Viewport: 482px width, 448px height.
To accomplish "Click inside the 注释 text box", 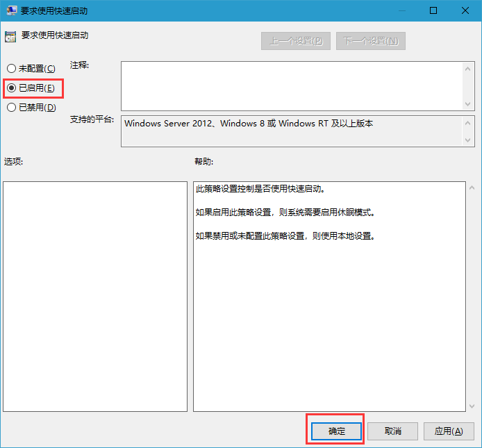I will click(x=292, y=85).
